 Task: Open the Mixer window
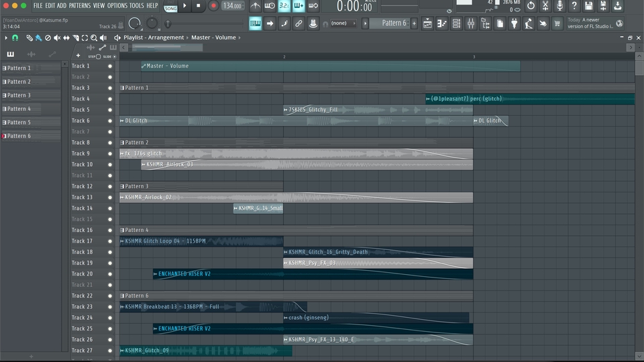click(471, 23)
